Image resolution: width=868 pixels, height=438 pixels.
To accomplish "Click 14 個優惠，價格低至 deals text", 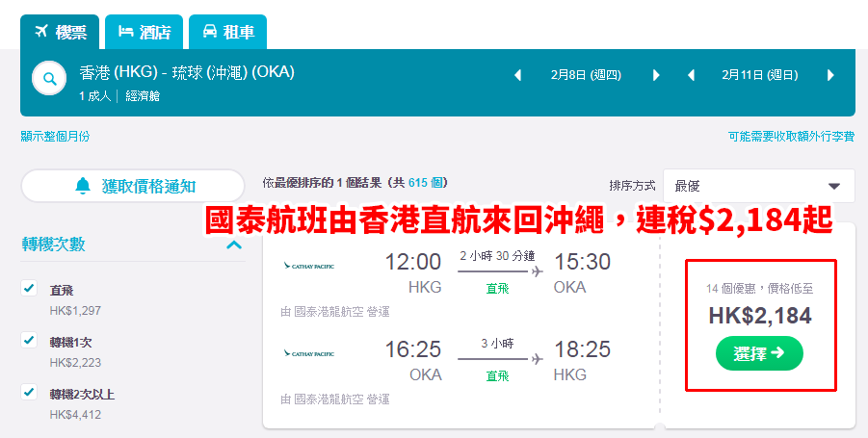I will [x=759, y=289].
